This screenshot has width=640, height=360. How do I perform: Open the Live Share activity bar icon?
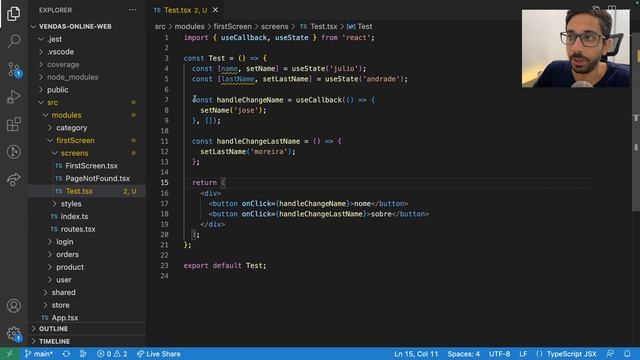(13, 180)
